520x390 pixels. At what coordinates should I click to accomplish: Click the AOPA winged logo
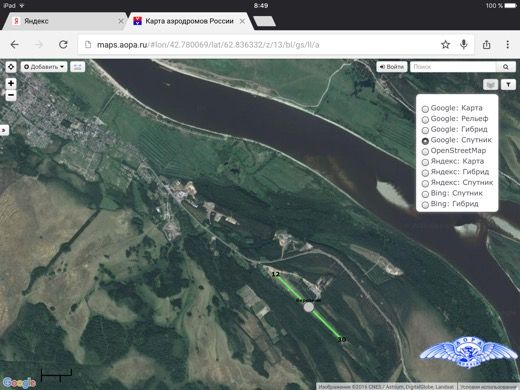point(468,353)
